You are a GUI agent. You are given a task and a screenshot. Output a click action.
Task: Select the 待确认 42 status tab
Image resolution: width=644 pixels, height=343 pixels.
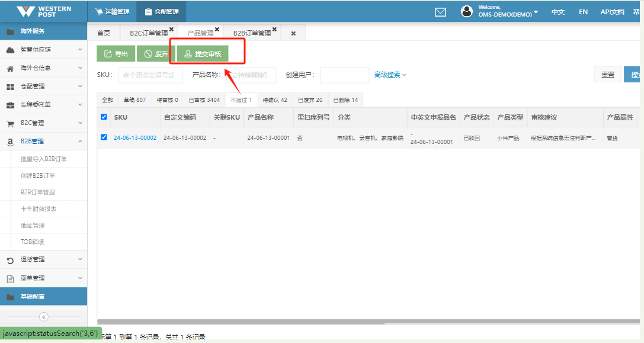point(275,100)
